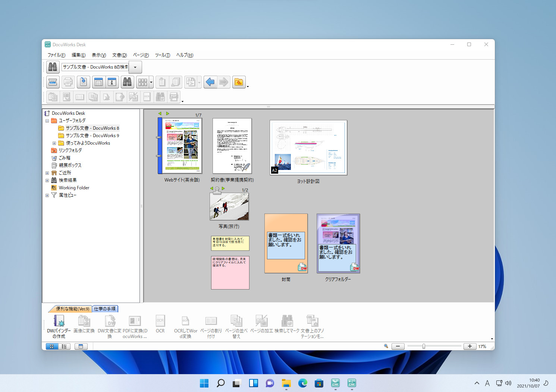
Task: Enable thumbnail view mode
Action: tap(52, 346)
